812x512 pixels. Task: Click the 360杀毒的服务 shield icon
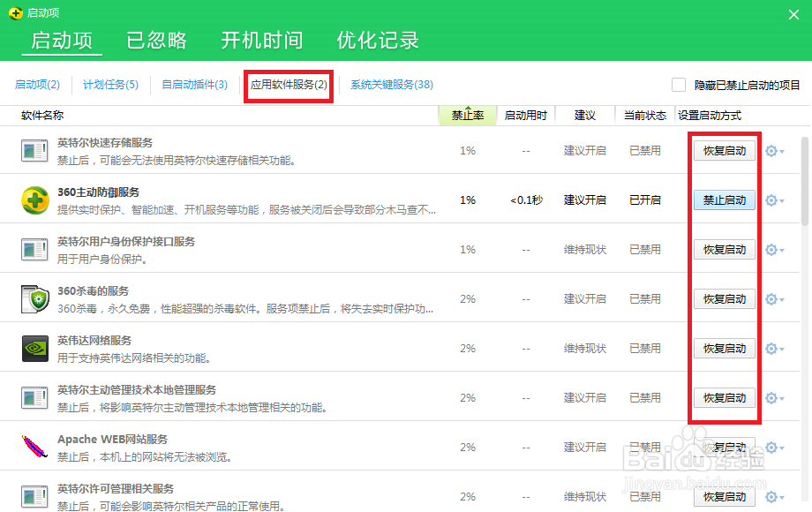pyautogui.click(x=34, y=298)
